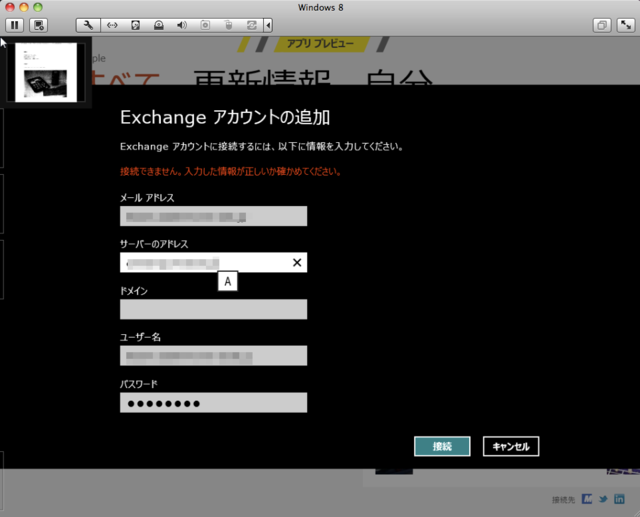
Task: Click the USB mouse device toolbar icon
Action: 229,25
